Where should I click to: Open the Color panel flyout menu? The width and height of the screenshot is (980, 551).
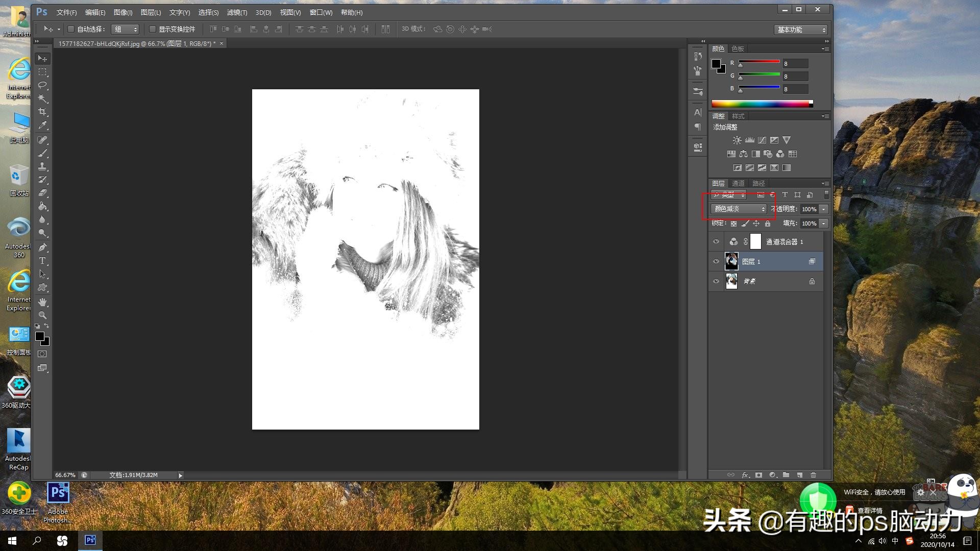click(825, 49)
